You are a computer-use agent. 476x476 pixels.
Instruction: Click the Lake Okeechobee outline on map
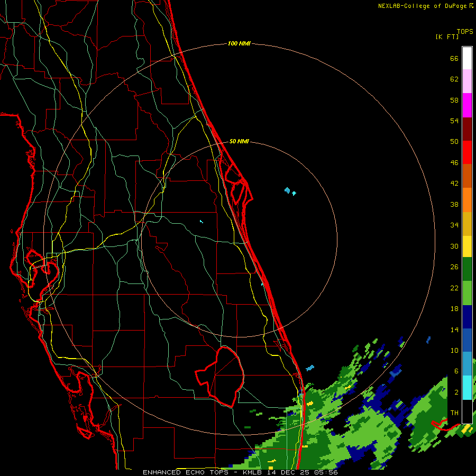(220, 377)
